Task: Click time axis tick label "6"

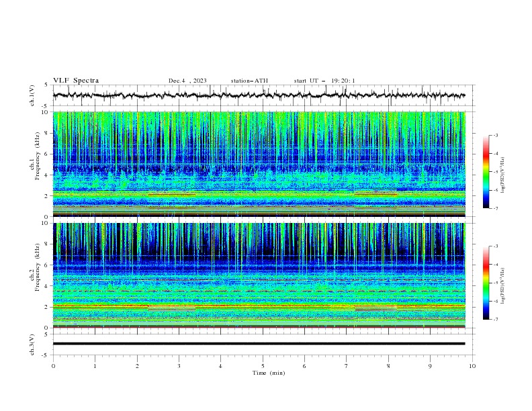Action: tap(304, 366)
